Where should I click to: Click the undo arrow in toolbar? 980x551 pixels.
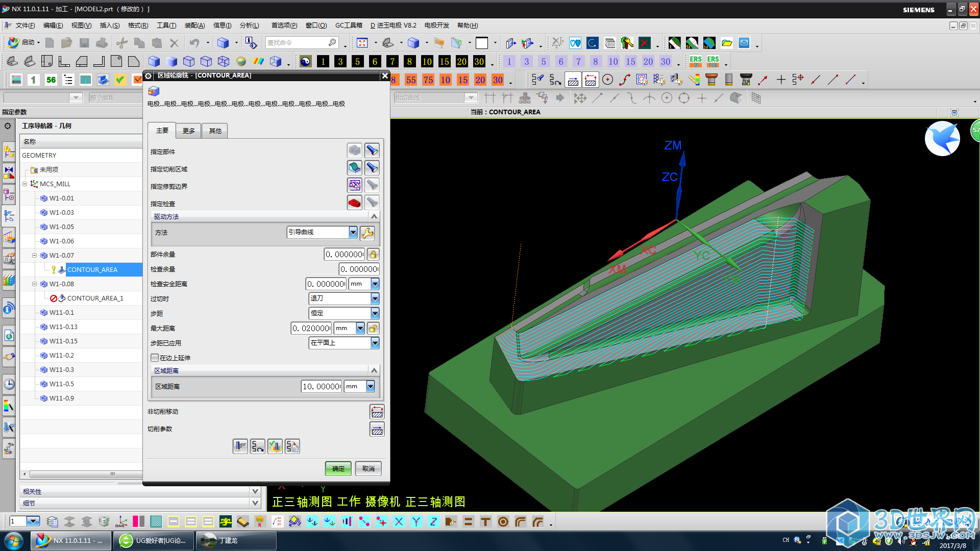(194, 43)
